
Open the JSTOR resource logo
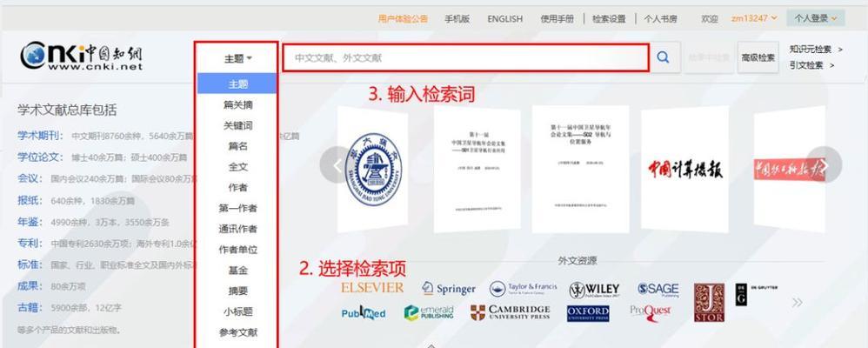[x=709, y=303]
